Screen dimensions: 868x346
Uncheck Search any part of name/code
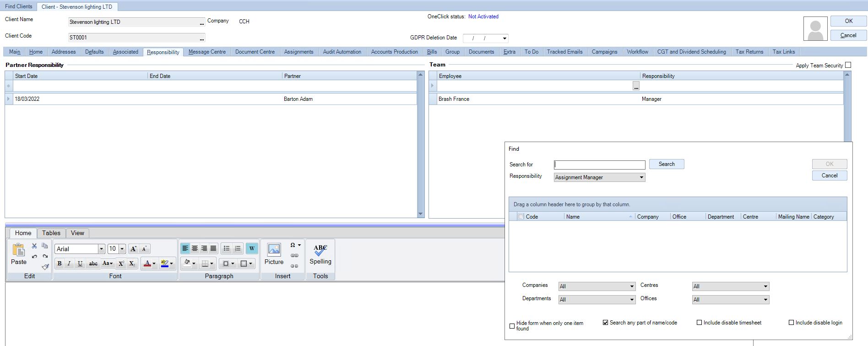coord(606,323)
